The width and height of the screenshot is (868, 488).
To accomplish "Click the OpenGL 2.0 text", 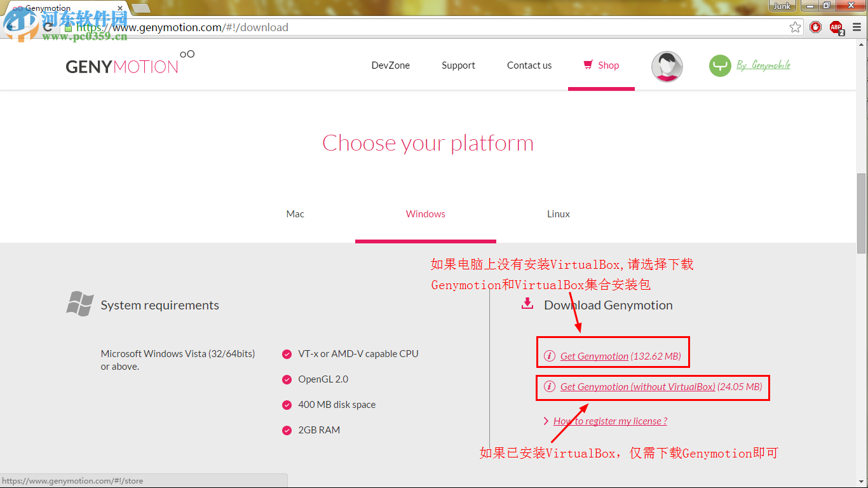I will coord(323,379).
